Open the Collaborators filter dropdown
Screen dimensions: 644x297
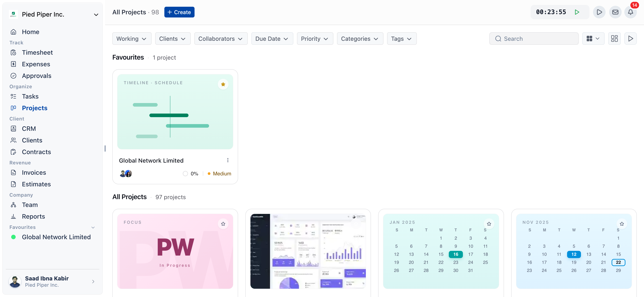221,39
